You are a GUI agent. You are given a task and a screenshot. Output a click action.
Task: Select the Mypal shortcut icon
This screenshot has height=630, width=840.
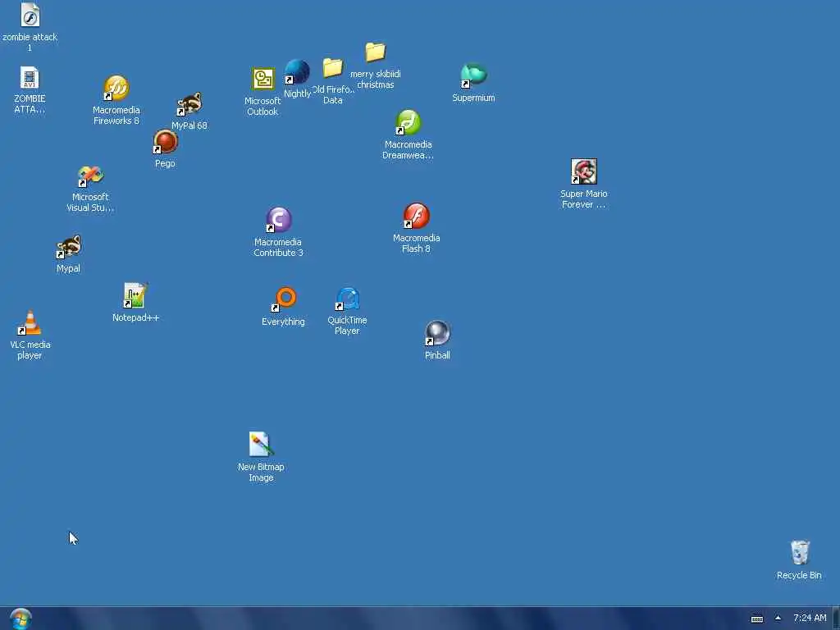coord(69,247)
